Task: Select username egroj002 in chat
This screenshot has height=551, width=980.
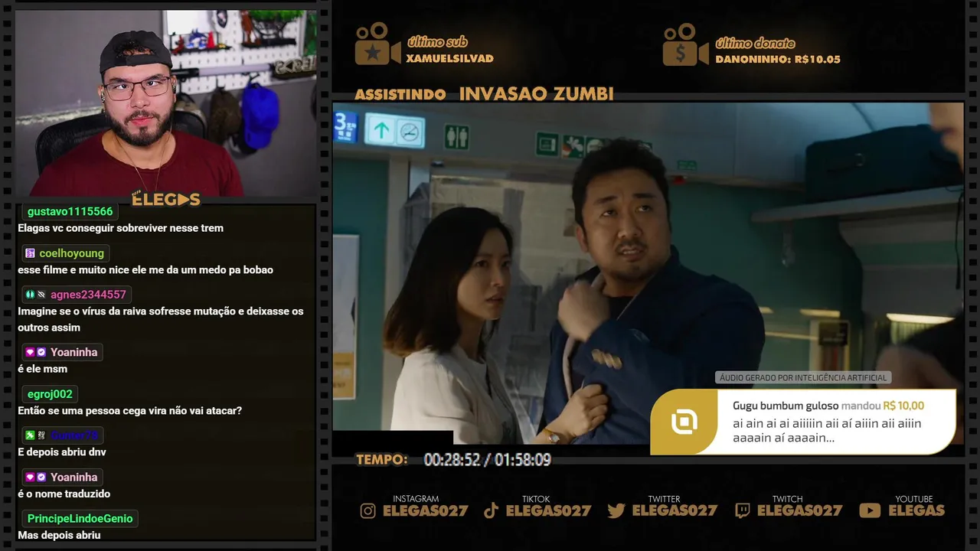Action: 50,394
